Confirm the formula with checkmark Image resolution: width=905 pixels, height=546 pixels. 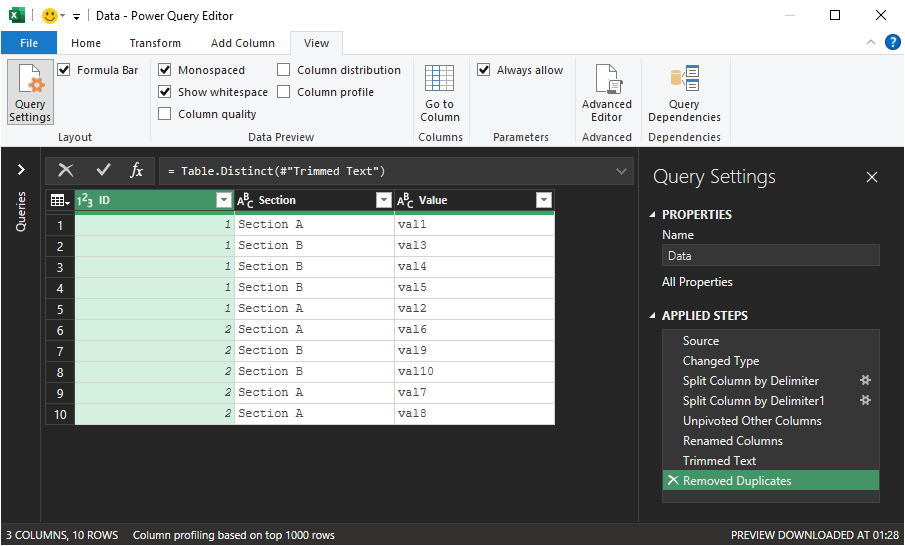coord(103,170)
